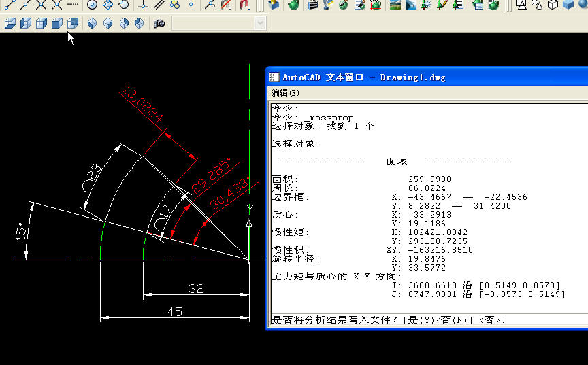Open render Statistics icon
This screenshot has width=588, height=365.
[493, 5]
